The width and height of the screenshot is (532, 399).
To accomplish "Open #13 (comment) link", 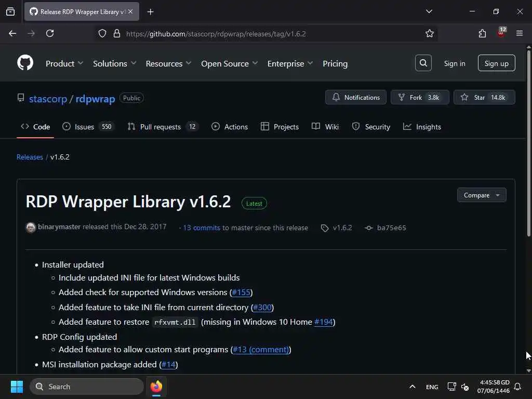I will coord(261,350).
